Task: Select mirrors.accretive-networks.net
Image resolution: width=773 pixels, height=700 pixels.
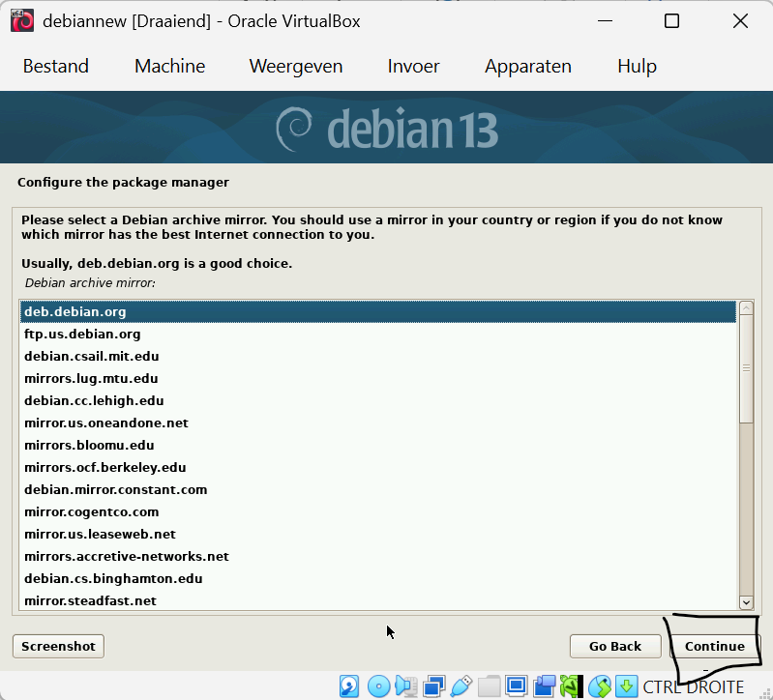Action: [378, 556]
